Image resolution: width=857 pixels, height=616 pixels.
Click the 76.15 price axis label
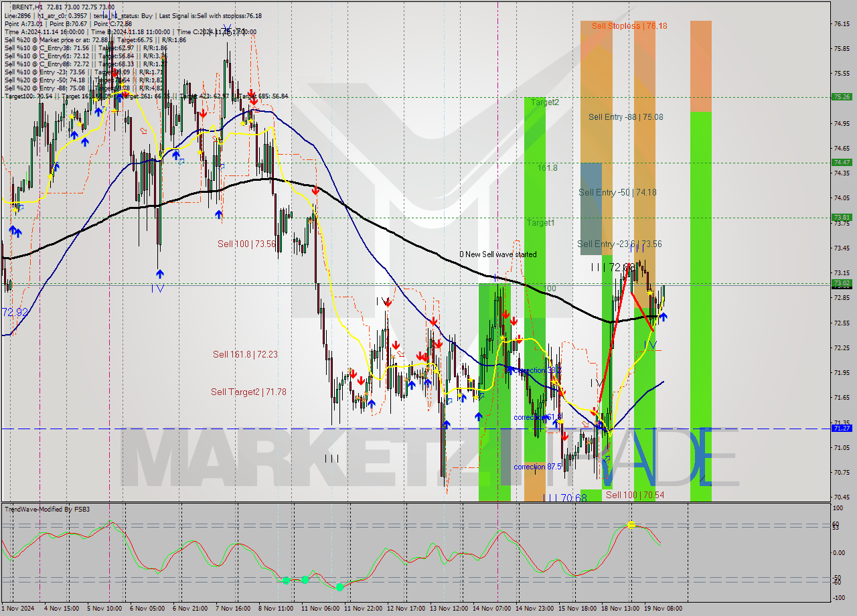pos(842,23)
